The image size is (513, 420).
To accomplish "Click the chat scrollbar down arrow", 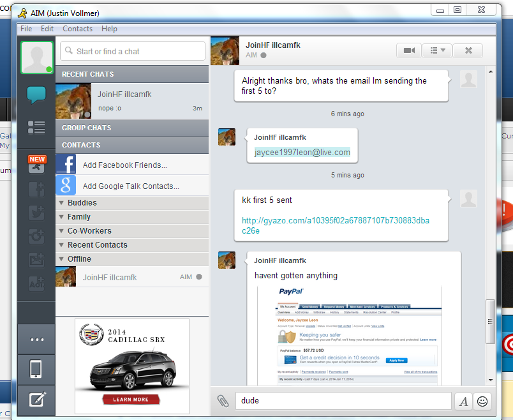I will click(x=491, y=380).
